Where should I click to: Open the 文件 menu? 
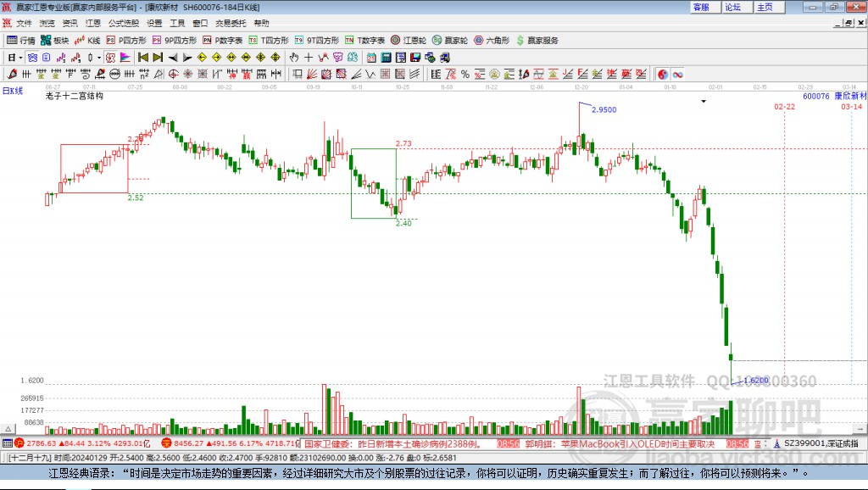(x=25, y=23)
